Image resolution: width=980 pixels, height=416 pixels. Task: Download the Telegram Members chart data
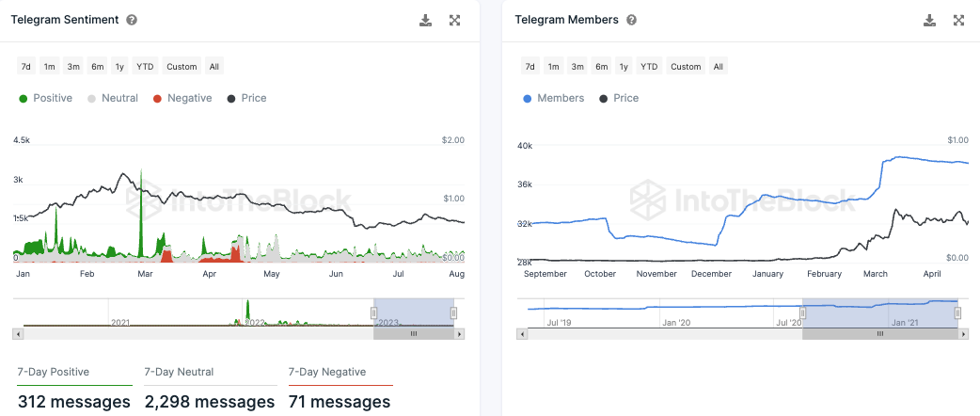point(929,20)
